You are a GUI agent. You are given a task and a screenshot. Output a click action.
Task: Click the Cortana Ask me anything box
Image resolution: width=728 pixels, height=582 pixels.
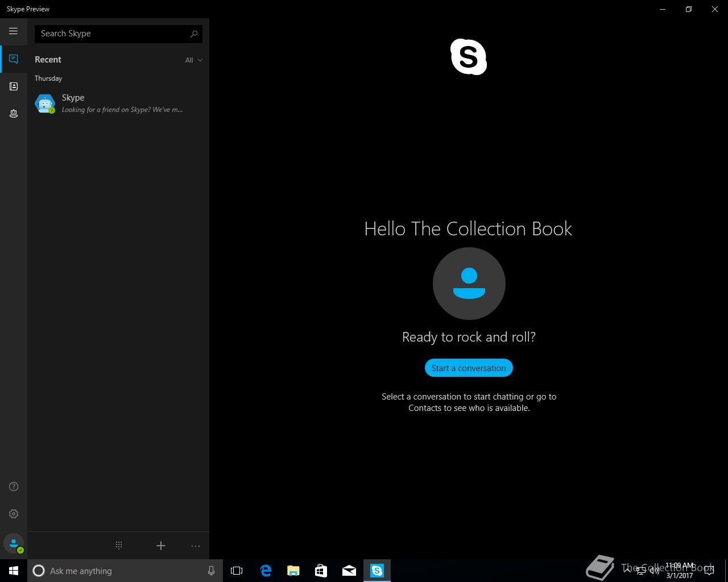coord(125,571)
